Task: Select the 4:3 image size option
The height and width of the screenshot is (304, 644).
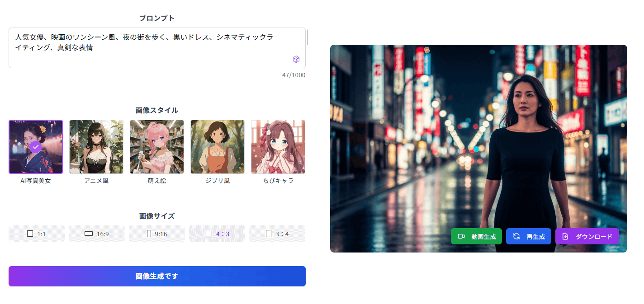Action: 217,234
